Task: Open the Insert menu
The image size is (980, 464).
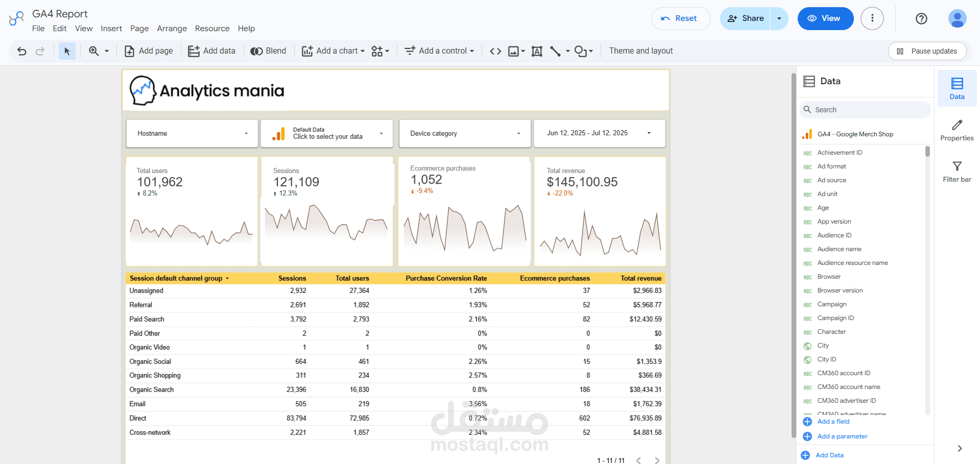Action: coord(111,29)
